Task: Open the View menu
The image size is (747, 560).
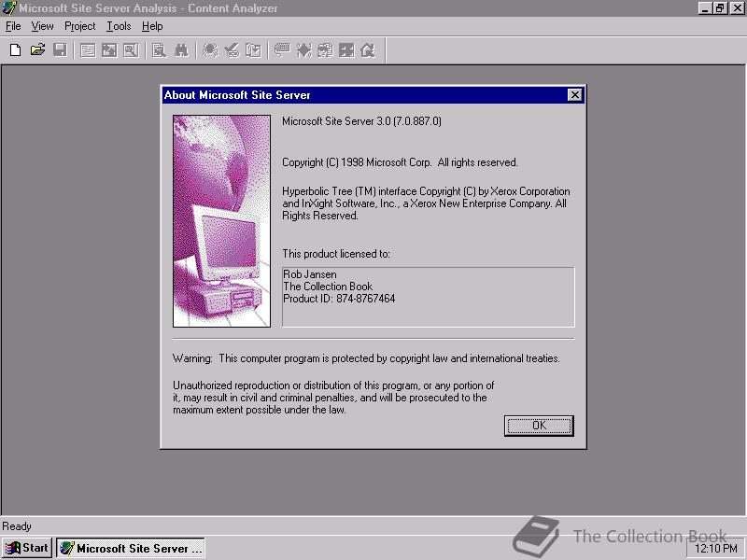Action: pyautogui.click(x=42, y=26)
